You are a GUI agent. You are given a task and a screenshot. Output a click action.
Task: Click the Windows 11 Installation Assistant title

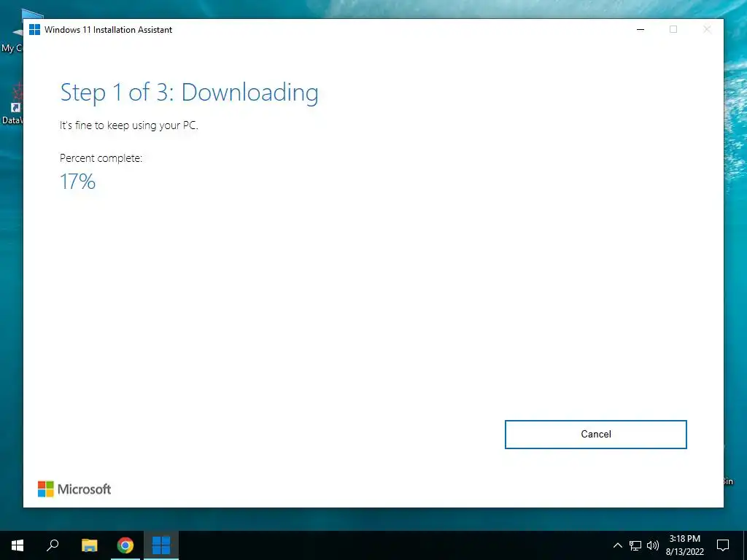108,29
